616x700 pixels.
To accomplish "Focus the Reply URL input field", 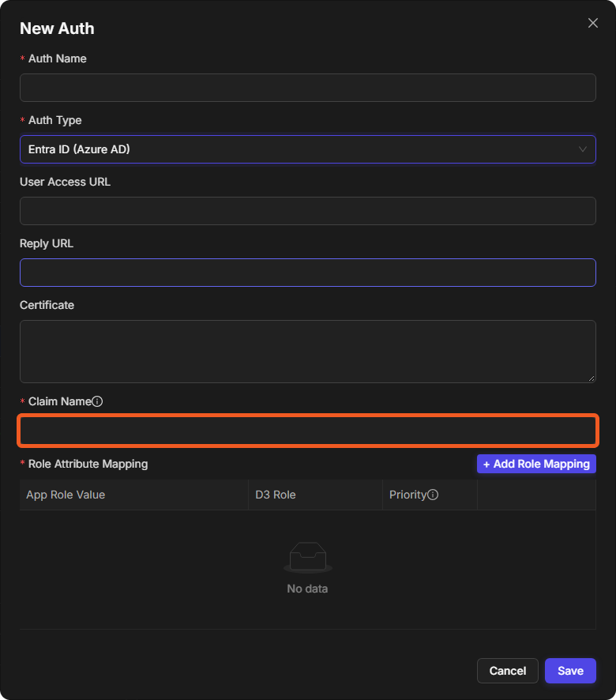I will pyautogui.click(x=308, y=273).
